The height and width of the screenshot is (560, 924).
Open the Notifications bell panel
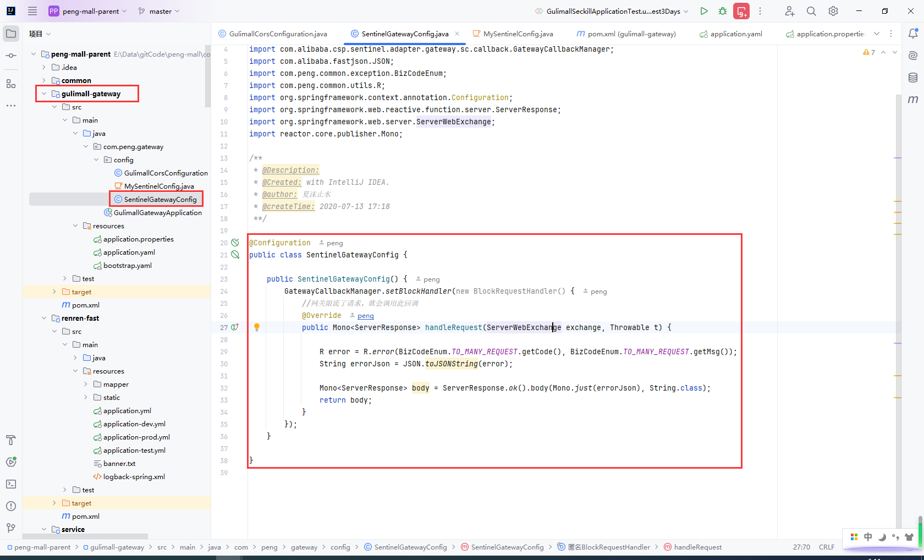pyautogui.click(x=913, y=34)
